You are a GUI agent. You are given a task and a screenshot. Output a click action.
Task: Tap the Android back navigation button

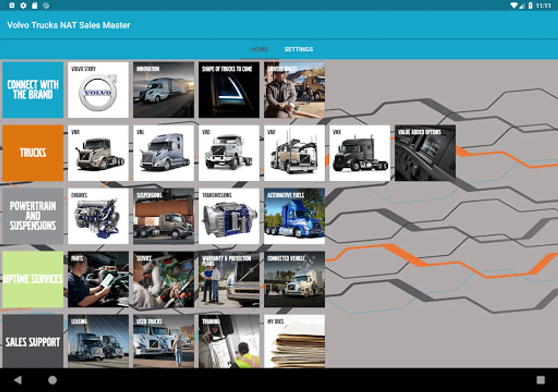click(17, 380)
